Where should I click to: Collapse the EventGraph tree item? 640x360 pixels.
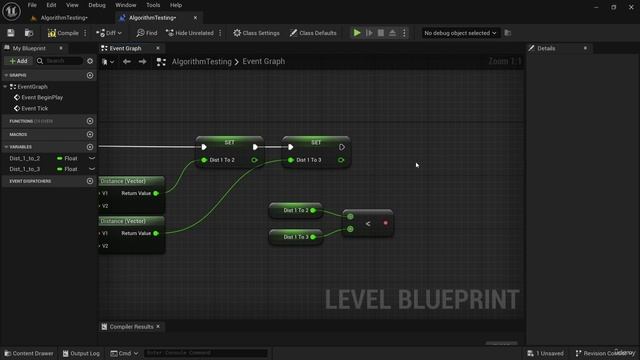tap(5, 87)
